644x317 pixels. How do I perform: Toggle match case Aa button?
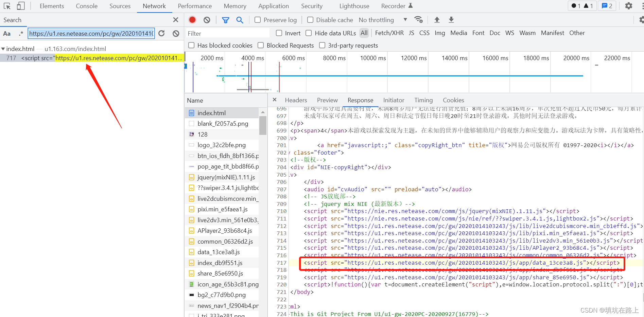7,33
